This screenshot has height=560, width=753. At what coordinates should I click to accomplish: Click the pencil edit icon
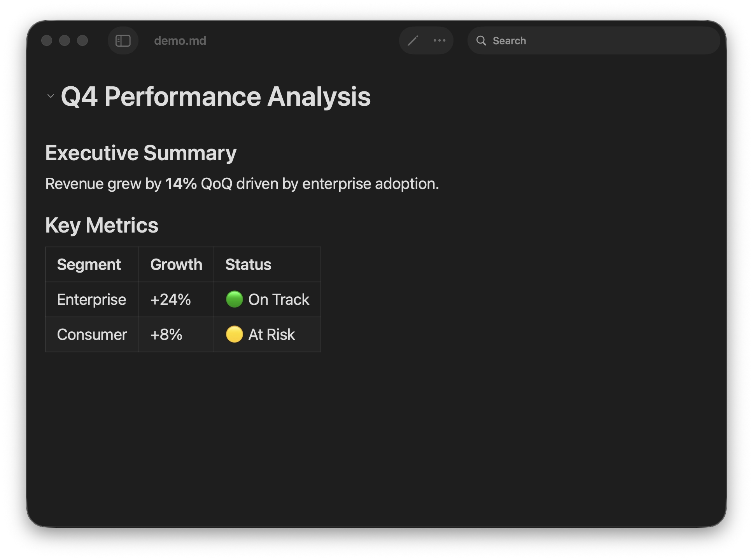pyautogui.click(x=413, y=40)
